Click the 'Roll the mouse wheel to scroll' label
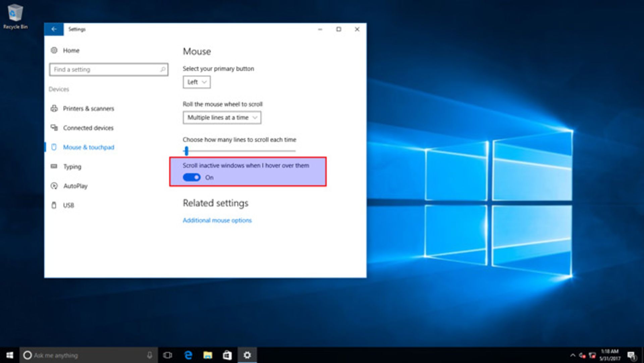Image resolution: width=644 pixels, height=363 pixels. pos(223,104)
